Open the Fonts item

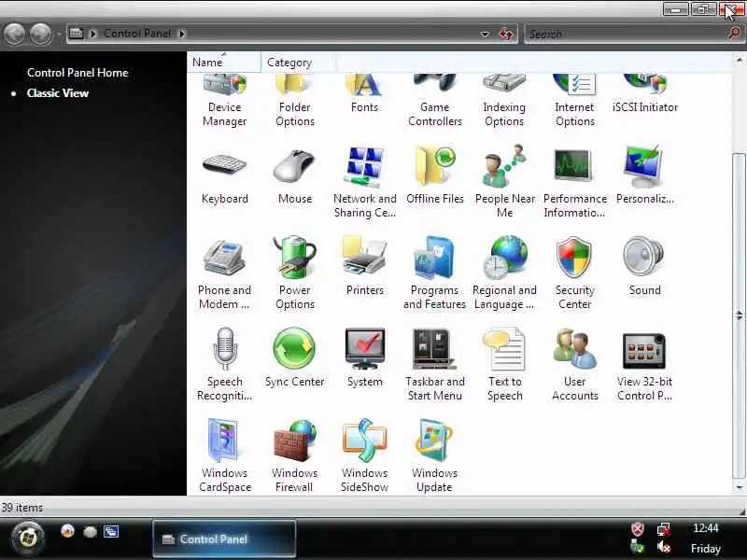coord(364,94)
